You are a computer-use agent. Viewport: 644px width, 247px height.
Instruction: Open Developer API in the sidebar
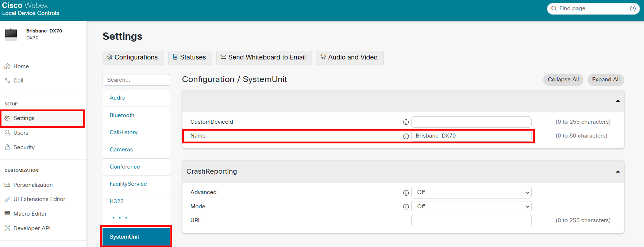click(32, 228)
